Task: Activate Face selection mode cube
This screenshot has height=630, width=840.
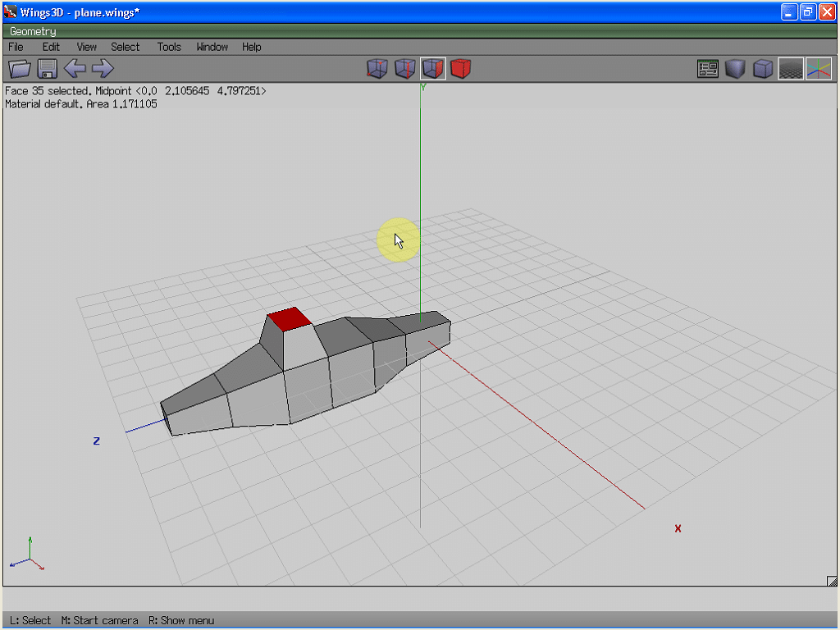Action: coord(433,69)
